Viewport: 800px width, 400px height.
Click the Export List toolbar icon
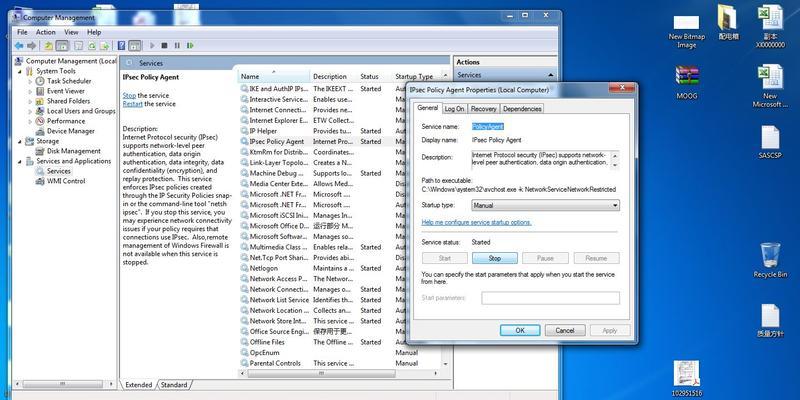(x=105, y=46)
